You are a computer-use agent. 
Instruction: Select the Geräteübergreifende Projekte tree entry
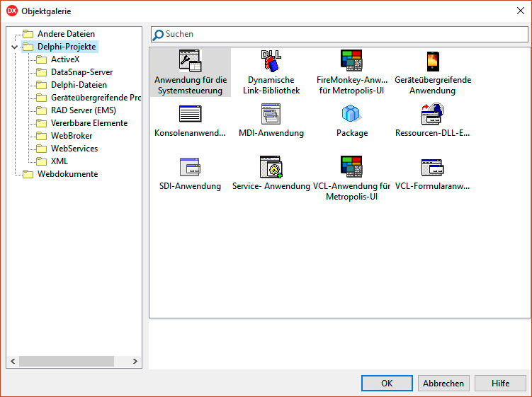(96, 98)
